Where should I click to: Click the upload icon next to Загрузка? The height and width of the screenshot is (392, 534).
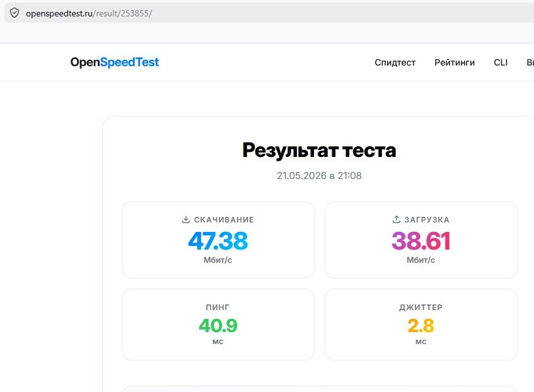[396, 219]
